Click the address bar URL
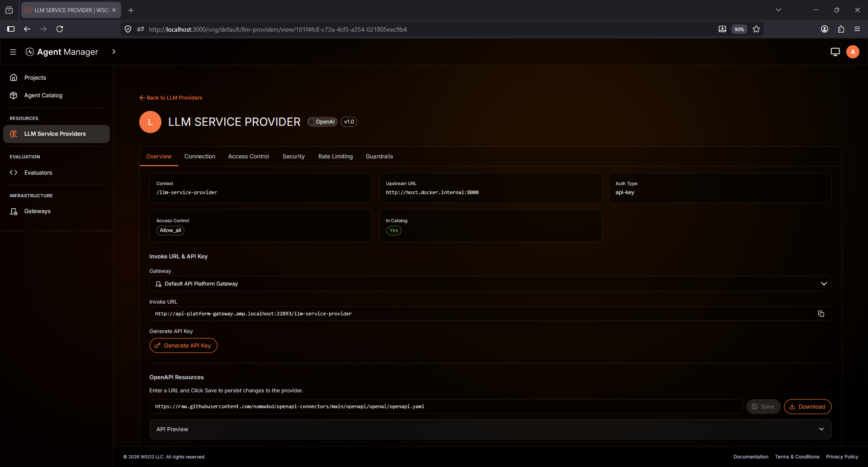Screen dimensions: 868x467 (278, 29)
